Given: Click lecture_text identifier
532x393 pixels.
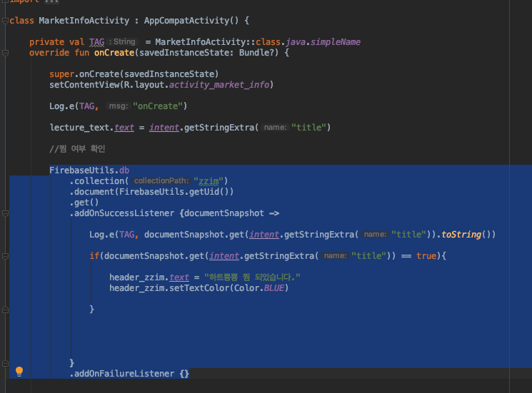Looking at the screenshot, I should (x=79, y=128).
